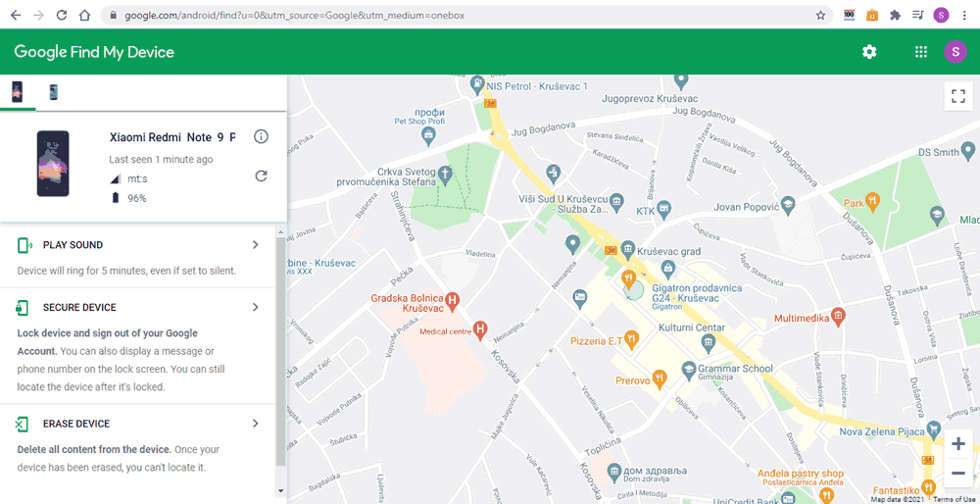
Task: Zoom out the map with minus button
Action: point(958,474)
